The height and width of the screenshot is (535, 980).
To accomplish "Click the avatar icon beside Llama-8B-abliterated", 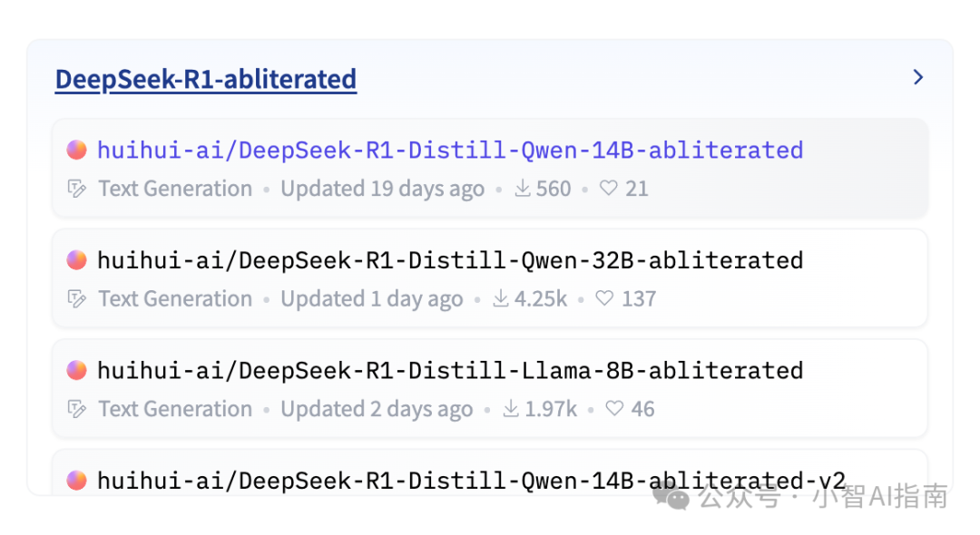I will coord(77,370).
